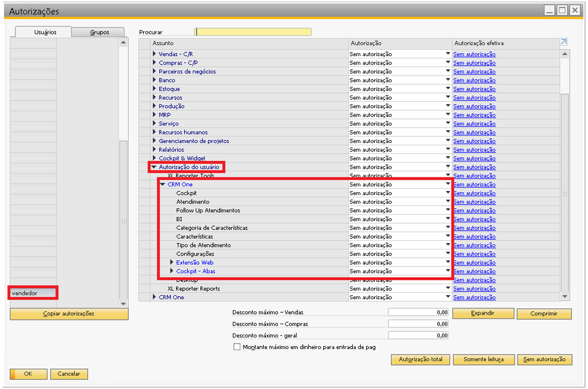Open authorization dropdown for Recursos row
Viewport: 588px width, 389px height.
pos(448,97)
